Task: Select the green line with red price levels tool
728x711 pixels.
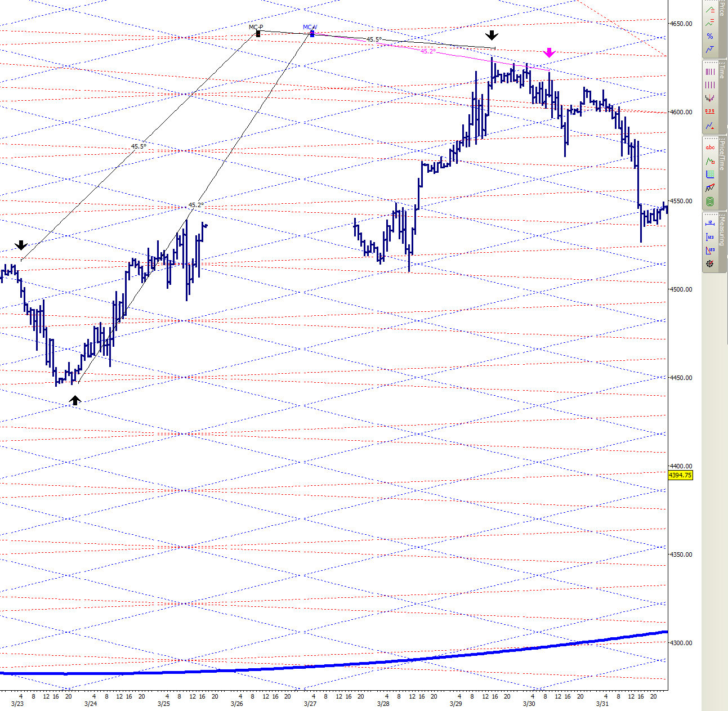Action: point(710,10)
